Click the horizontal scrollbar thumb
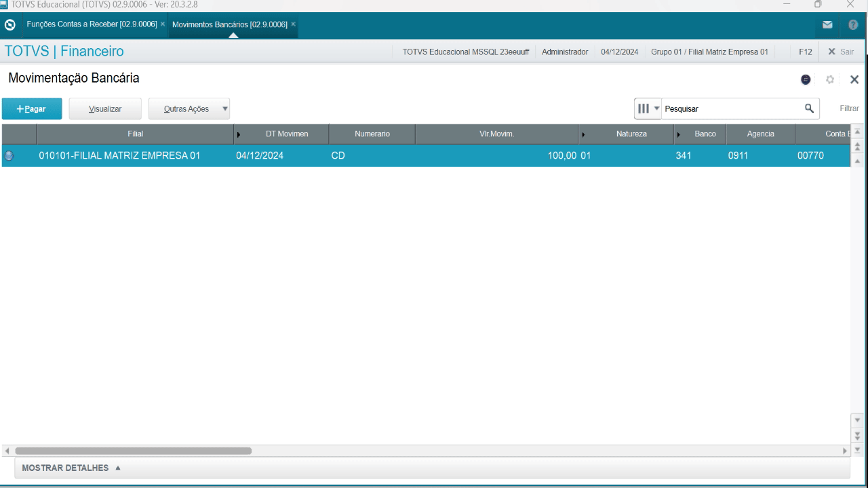Screen dimensions: 868x488 click(133, 451)
